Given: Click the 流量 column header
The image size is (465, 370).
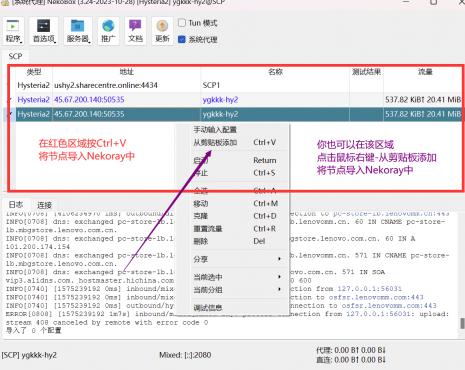Looking at the screenshot, I should coord(425,72).
